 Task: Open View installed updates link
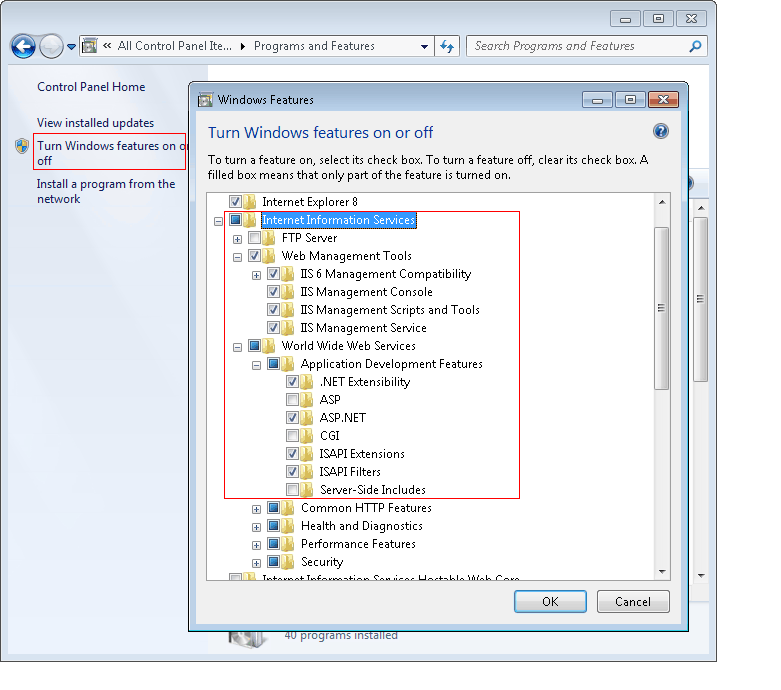click(x=95, y=123)
